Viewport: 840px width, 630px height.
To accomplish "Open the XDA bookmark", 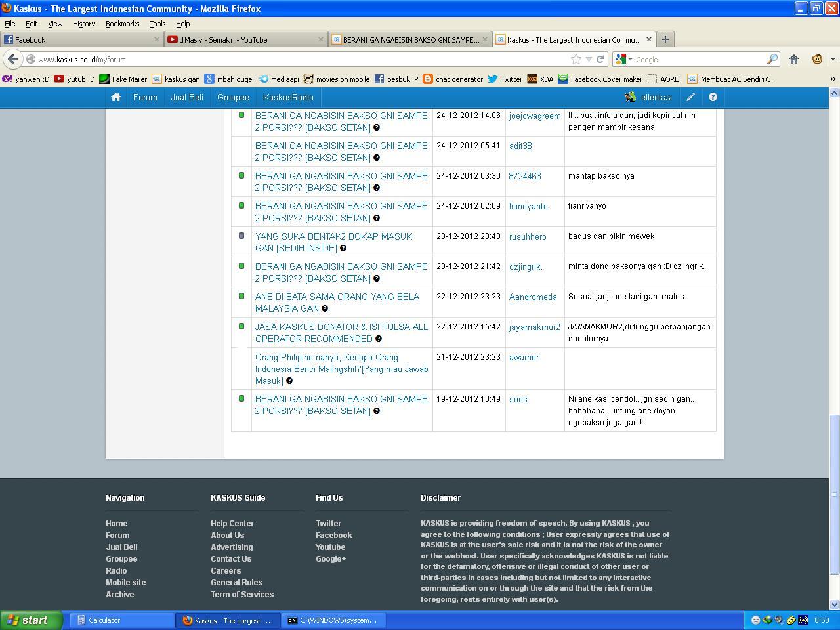I will click(540, 79).
